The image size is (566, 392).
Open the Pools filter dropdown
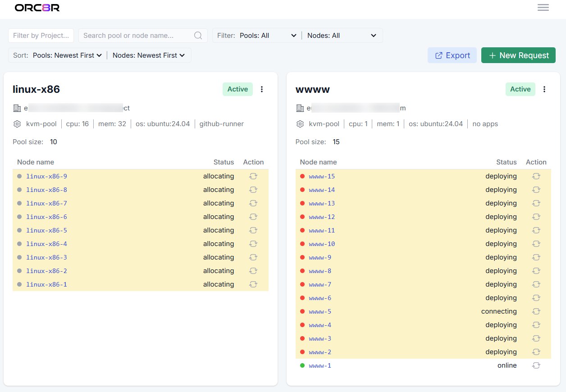tap(268, 36)
